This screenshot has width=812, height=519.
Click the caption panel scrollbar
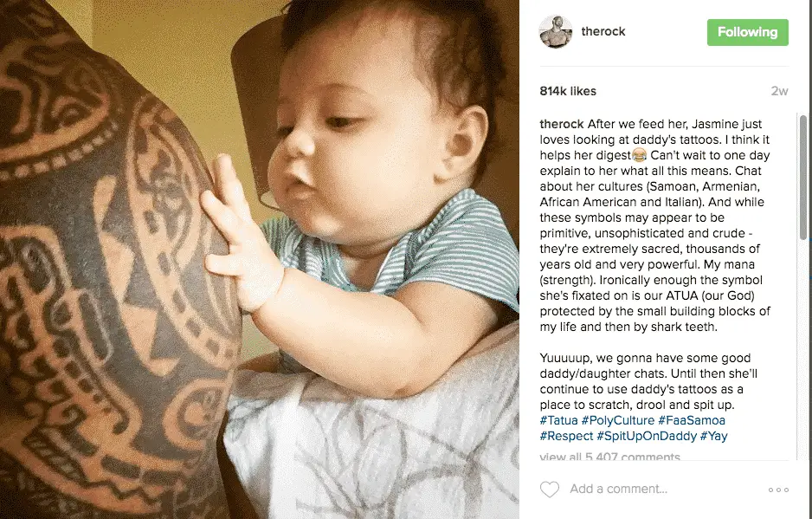coord(803,176)
